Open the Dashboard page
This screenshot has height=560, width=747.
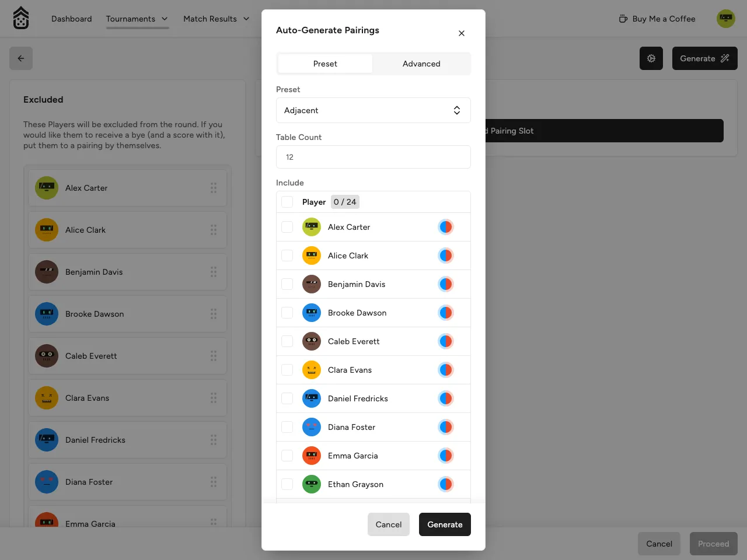72,19
